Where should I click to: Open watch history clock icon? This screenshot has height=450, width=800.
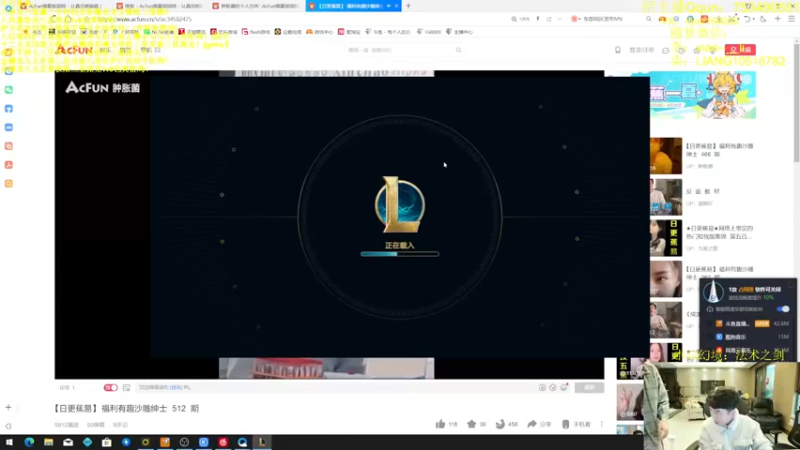pyautogui.click(x=681, y=50)
